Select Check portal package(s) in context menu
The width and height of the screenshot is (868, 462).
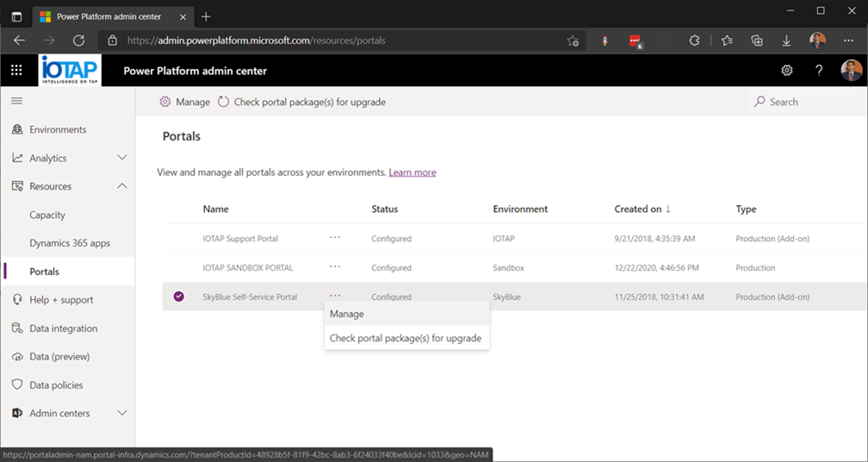tap(406, 338)
